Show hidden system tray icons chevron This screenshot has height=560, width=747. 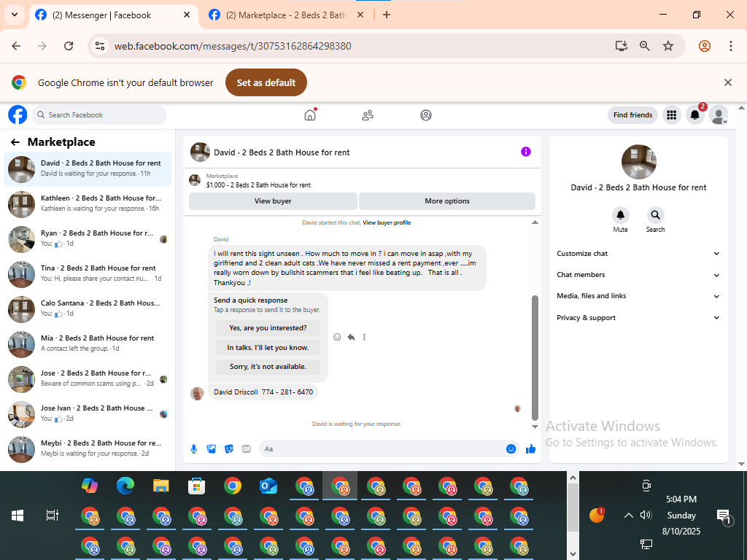tap(628, 516)
